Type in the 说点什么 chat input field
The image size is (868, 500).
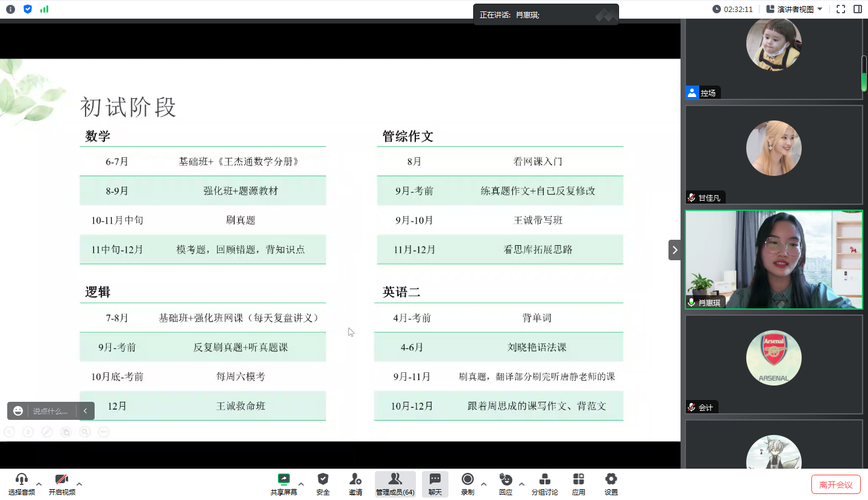pyautogui.click(x=51, y=411)
